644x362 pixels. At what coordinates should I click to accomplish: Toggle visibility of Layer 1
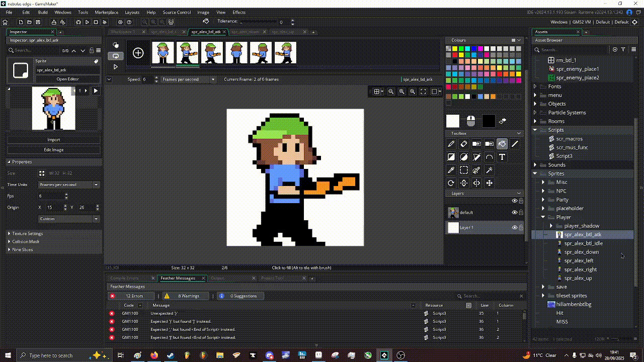(x=514, y=227)
